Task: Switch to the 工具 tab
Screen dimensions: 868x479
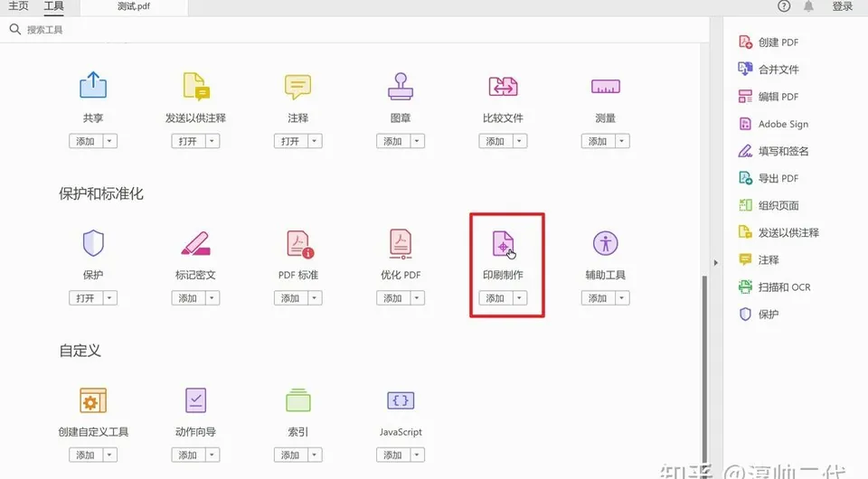Action: pyautogui.click(x=53, y=6)
